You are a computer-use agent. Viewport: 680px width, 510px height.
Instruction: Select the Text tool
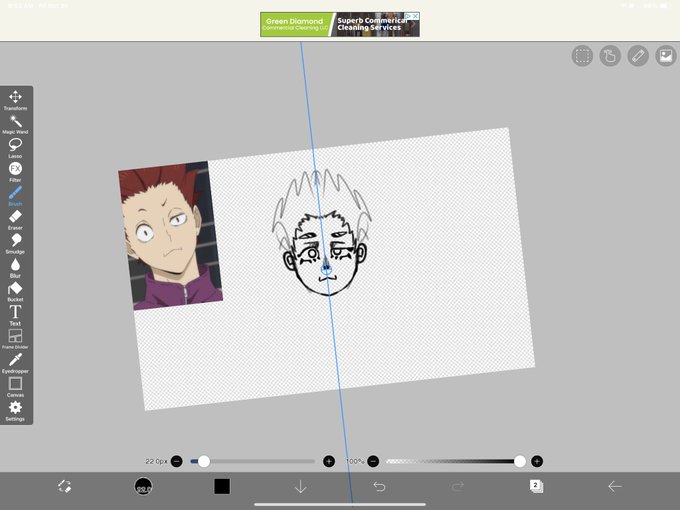tap(15, 315)
